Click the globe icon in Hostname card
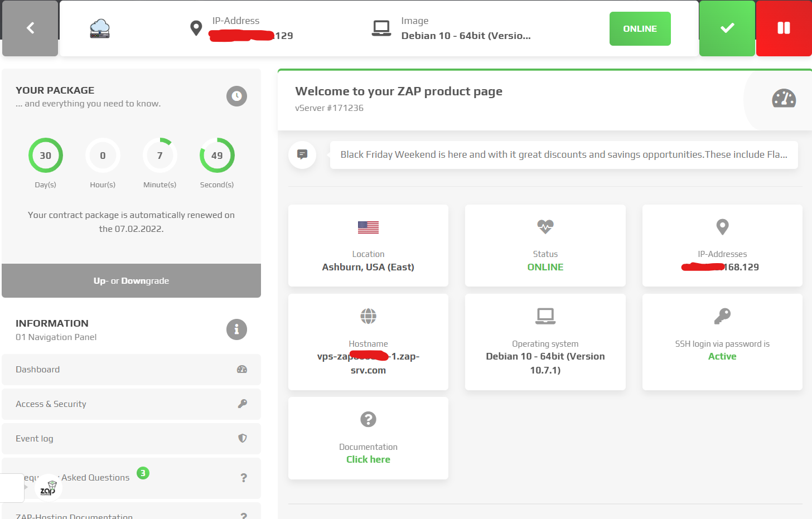 (368, 316)
